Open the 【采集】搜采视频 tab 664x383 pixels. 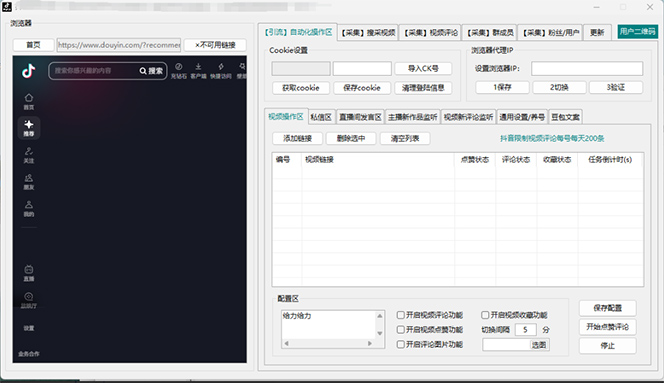[x=368, y=33]
